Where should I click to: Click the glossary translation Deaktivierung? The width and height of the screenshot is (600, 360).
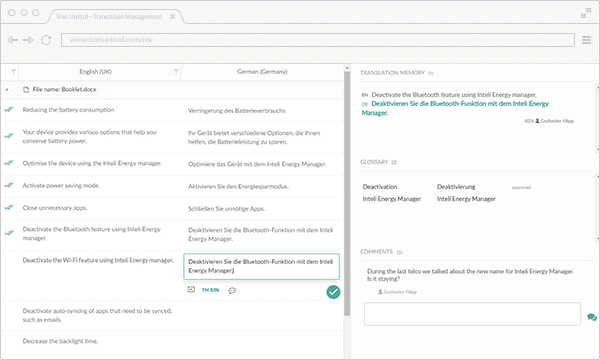pos(456,187)
